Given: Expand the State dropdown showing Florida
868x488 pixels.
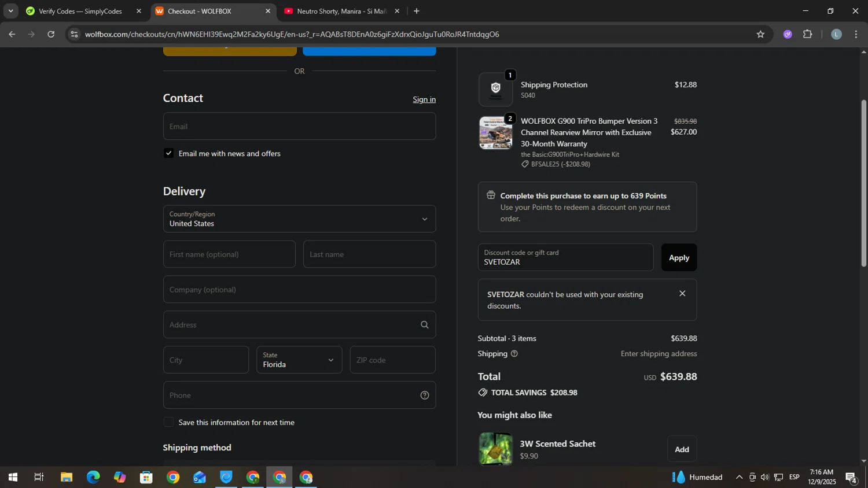Looking at the screenshot, I should [x=299, y=360].
